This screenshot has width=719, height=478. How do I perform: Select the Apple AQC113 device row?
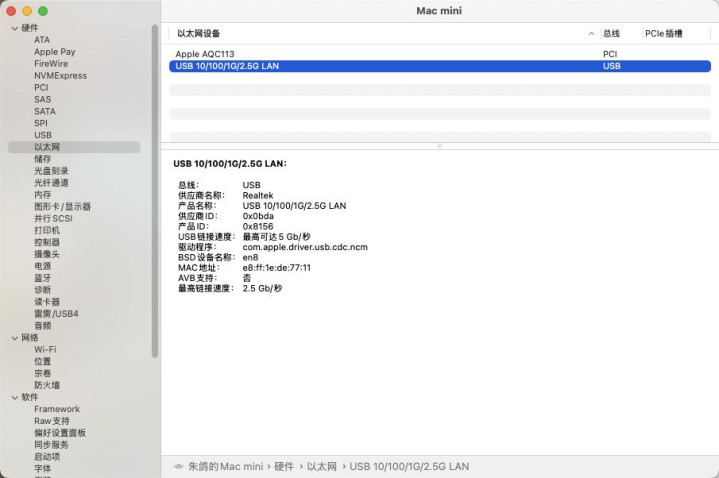tap(440, 54)
